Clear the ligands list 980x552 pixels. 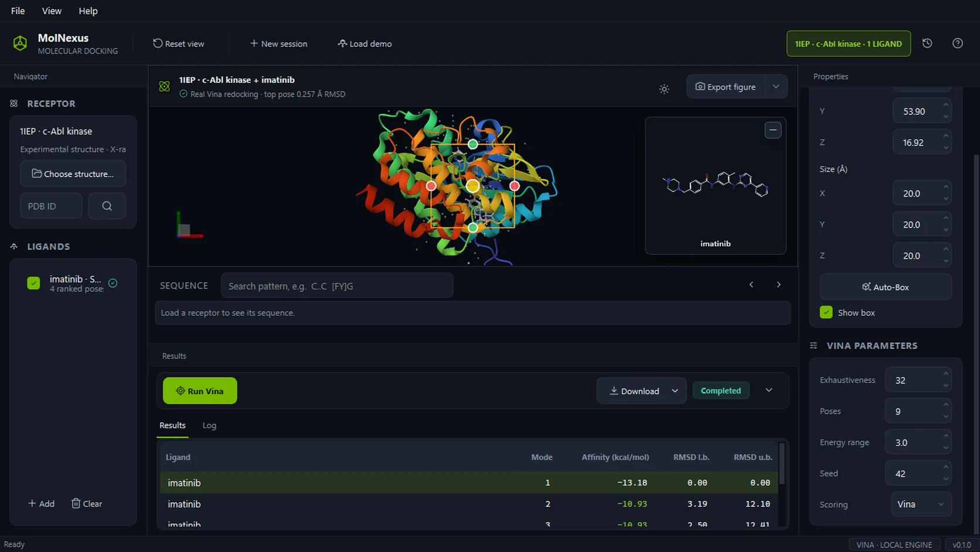[x=87, y=503]
